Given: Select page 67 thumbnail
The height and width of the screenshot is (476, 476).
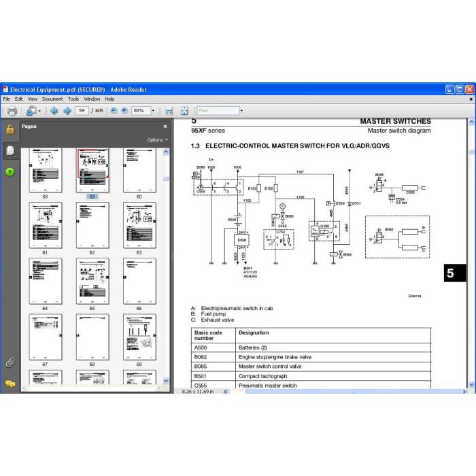Looking at the screenshot, I should pos(46,337).
